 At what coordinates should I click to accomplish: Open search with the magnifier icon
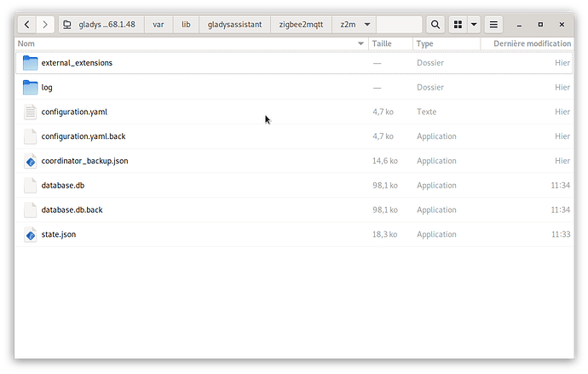(x=435, y=25)
